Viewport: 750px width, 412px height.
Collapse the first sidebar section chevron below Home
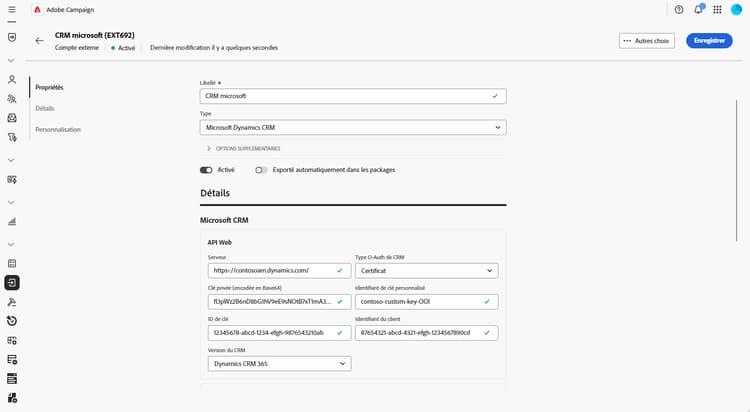(x=11, y=61)
